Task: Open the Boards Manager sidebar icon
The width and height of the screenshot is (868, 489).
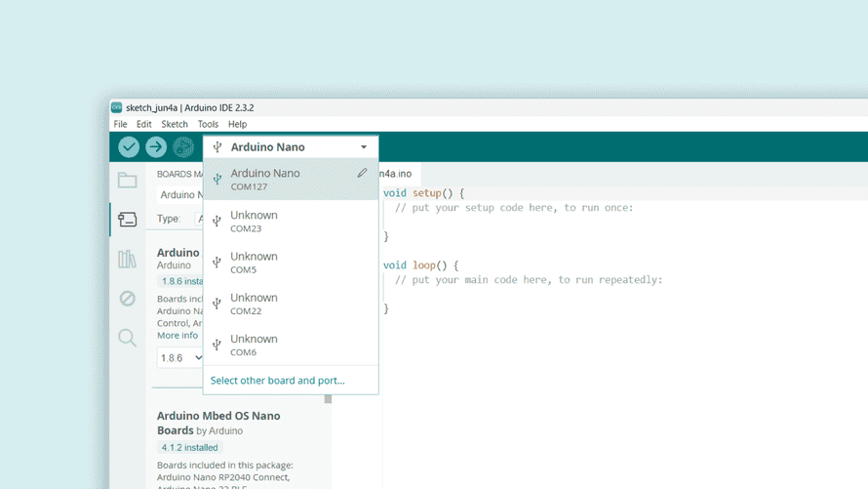Action: tap(128, 220)
